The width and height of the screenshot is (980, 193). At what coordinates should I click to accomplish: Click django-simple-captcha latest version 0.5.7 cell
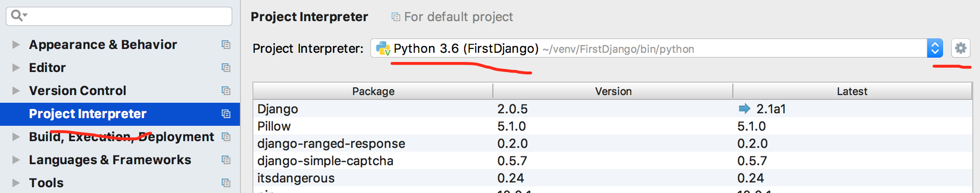pyautogui.click(x=752, y=161)
